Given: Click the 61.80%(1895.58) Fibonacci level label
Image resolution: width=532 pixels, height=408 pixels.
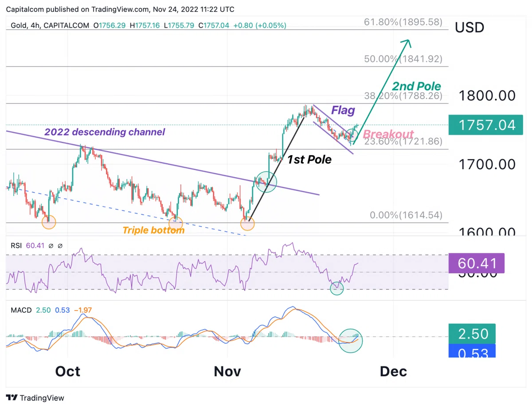Looking at the screenshot, I should coord(403,22).
